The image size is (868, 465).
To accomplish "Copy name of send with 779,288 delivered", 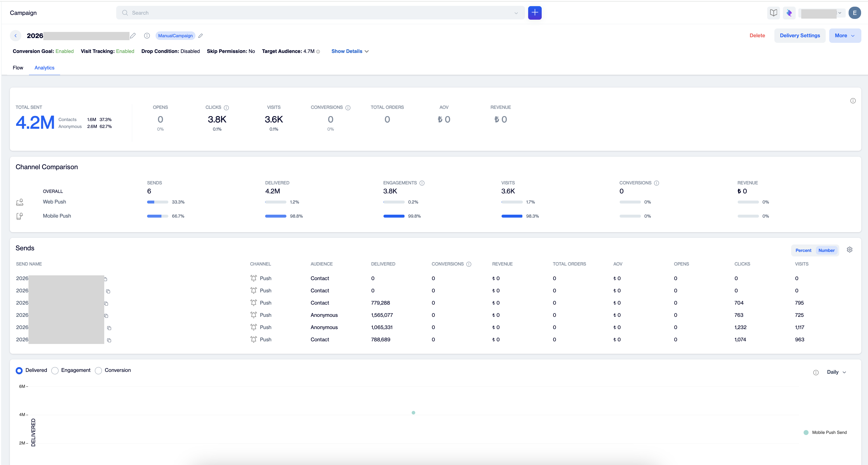I will pyautogui.click(x=106, y=304).
